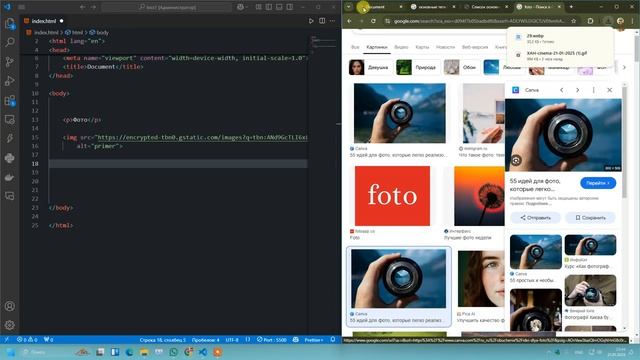The width and height of the screenshot is (640, 360).
Task: Open the Search view in VS Code
Action: pos(10,42)
